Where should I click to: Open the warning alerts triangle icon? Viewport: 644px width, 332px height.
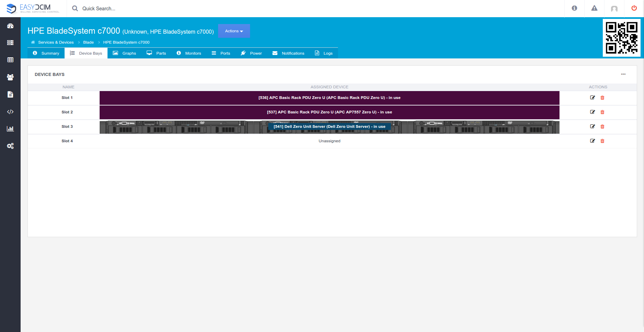click(x=594, y=8)
